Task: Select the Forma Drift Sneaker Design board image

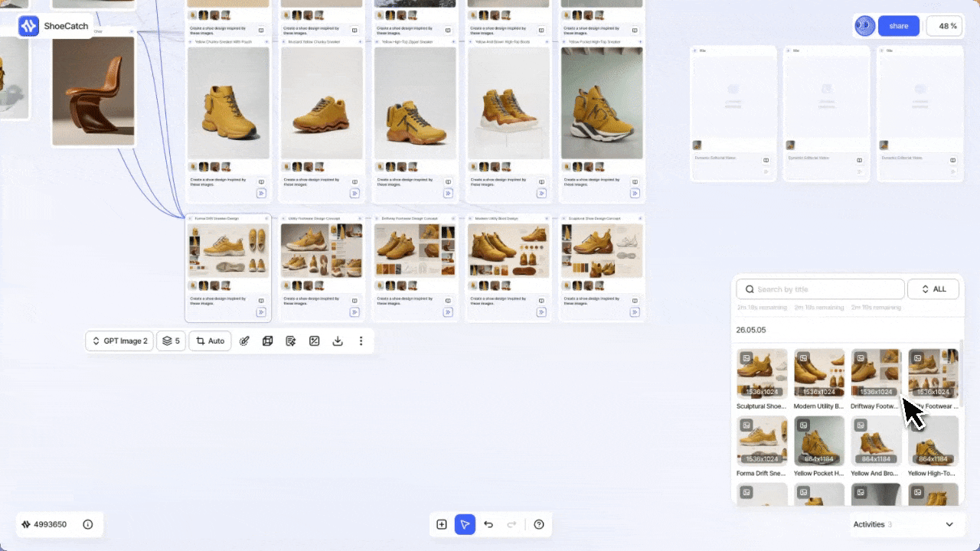Action: [x=228, y=250]
